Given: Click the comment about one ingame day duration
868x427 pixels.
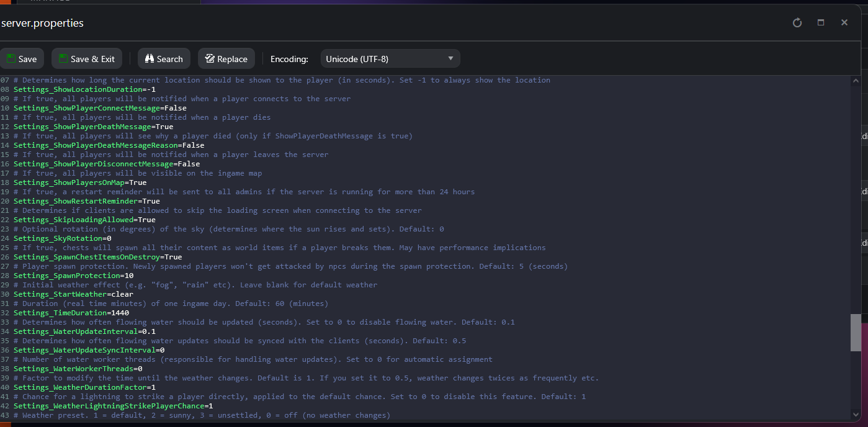Looking at the screenshot, I should tap(171, 303).
